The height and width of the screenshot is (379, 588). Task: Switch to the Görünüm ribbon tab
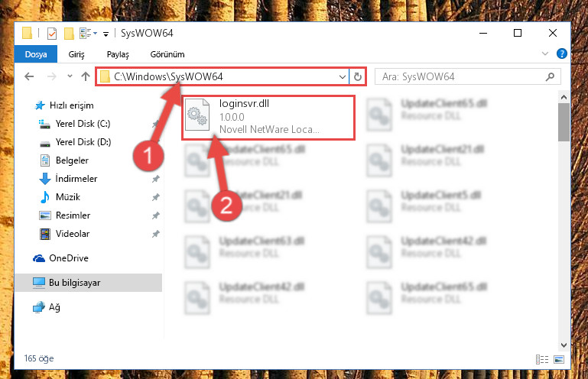(x=167, y=54)
